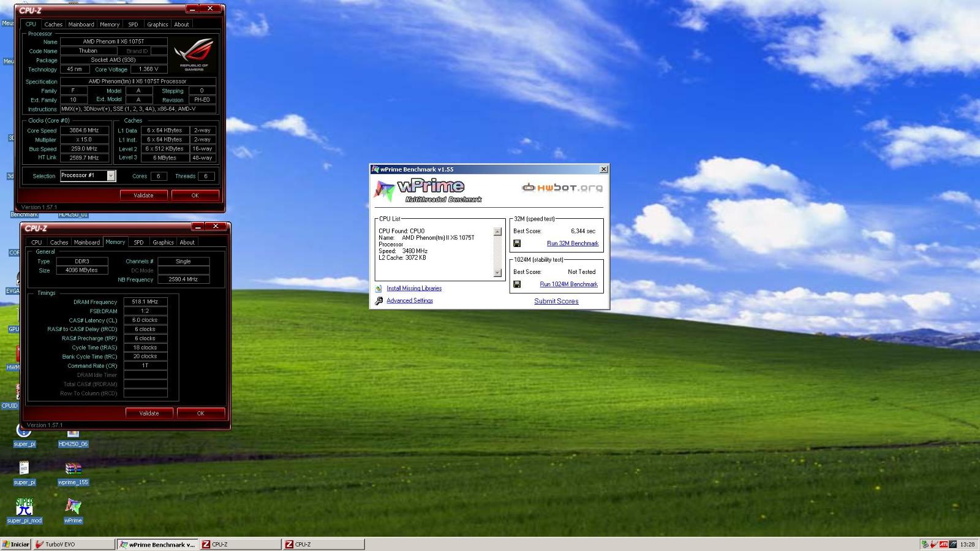Click OK in the CPU-Z memory window
This screenshot has height=551, width=980.
[x=200, y=413]
